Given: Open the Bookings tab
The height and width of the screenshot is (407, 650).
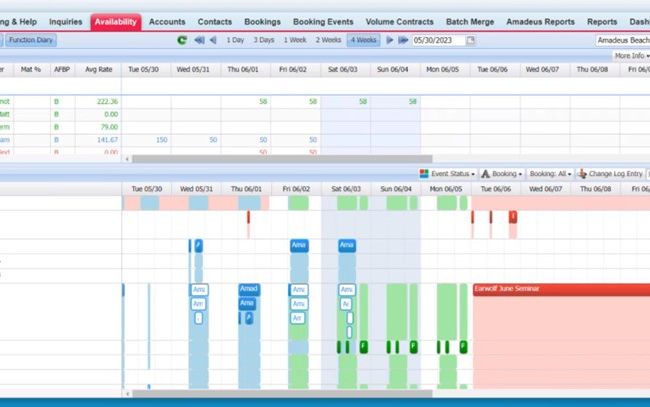Looking at the screenshot, I should pyautogui.click(x=262, y=22).
